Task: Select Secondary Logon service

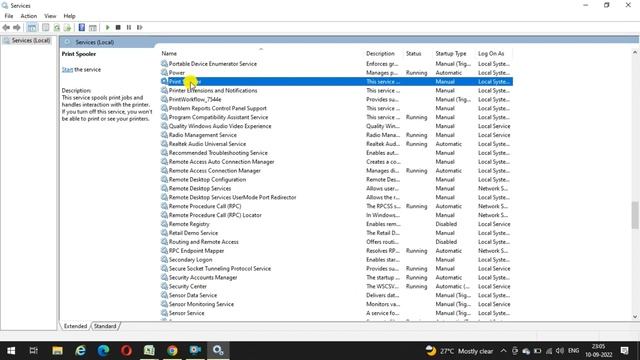Action: (x=190, y=260)
